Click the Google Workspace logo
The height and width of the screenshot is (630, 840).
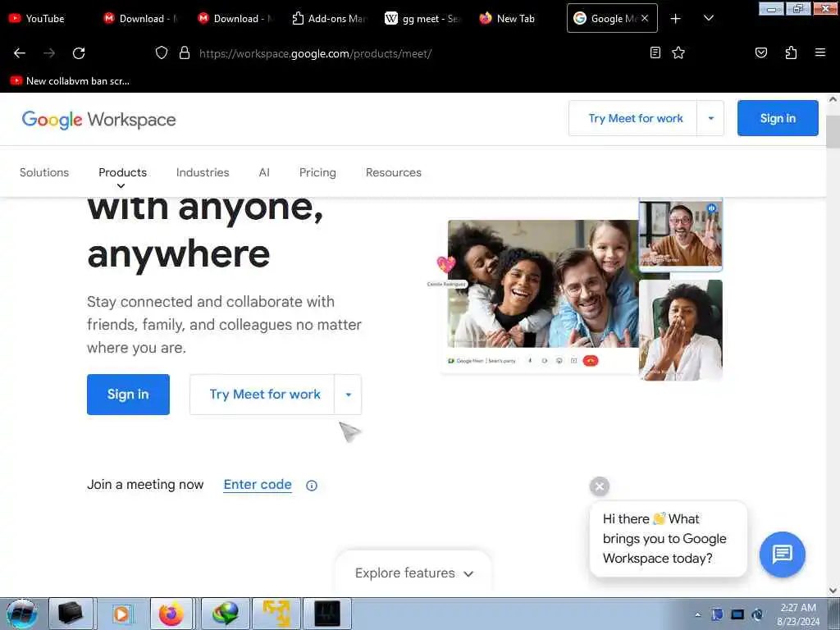coord(98,120)
